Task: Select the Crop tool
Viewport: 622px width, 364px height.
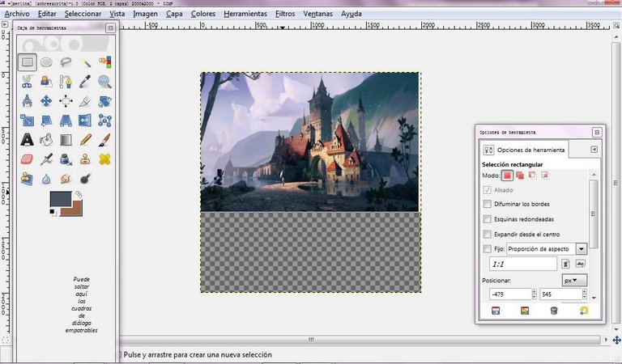Action: (85, 101)
